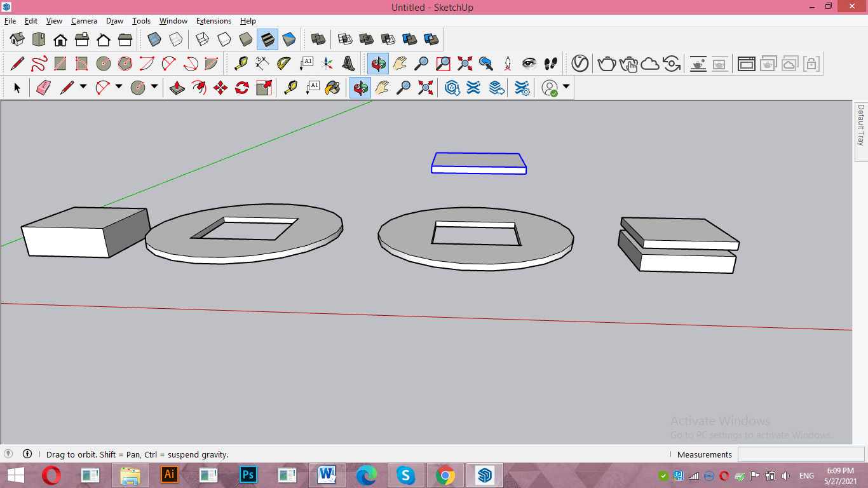The height and width of the screenshot is (488, 868).
Task: Open the Camera menu
Action: click(x=84, y=21)
